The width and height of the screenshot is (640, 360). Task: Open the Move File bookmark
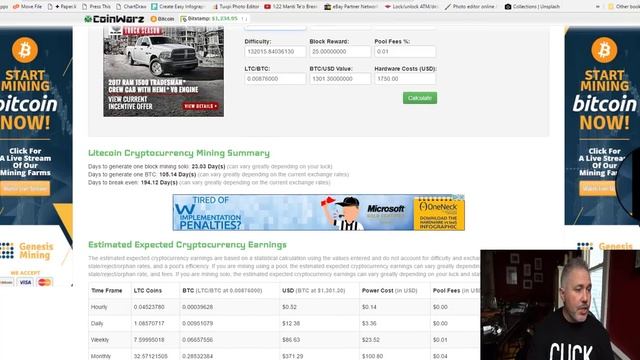point(27,7)
